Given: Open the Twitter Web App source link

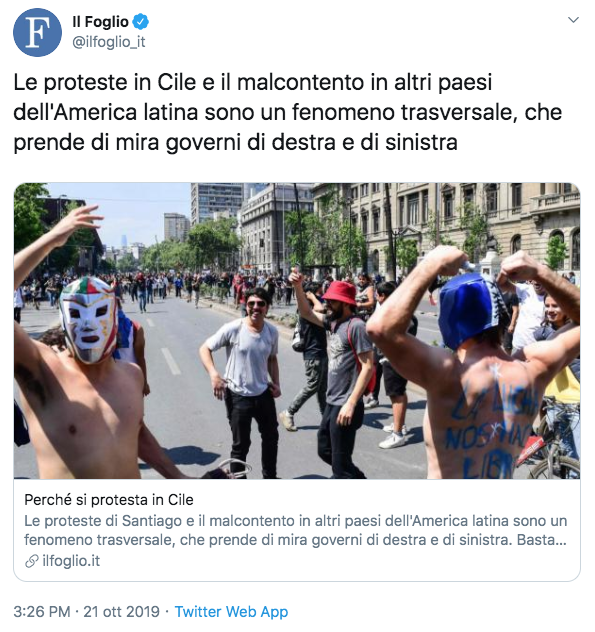Looking at the screenshot, I should (x=231, y=611).
